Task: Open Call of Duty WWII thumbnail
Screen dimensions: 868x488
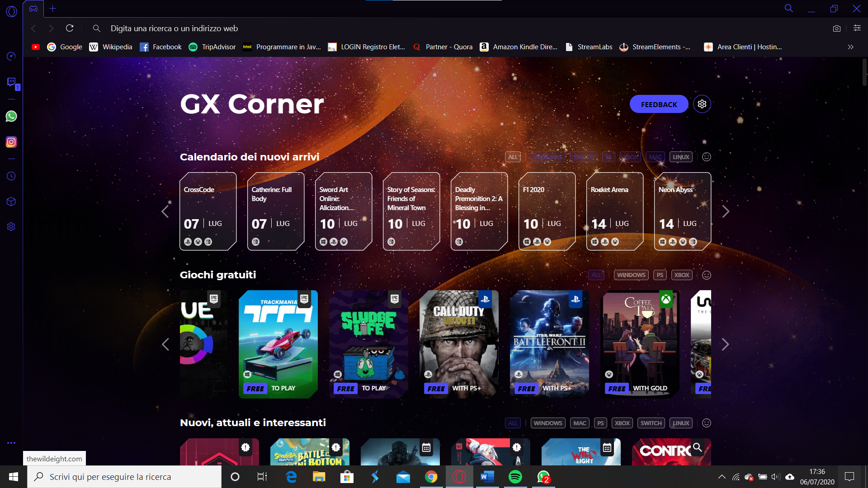Action: click(x=459, y=344)
